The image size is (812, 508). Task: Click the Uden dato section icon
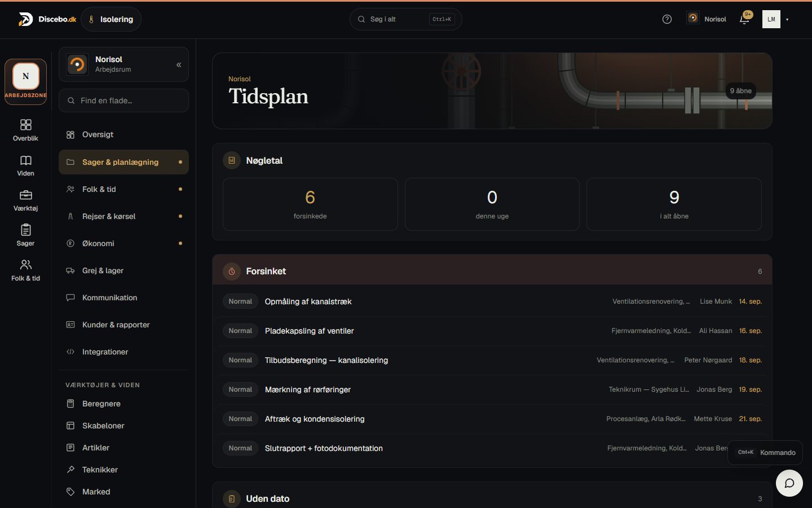[x=232, y=499]
